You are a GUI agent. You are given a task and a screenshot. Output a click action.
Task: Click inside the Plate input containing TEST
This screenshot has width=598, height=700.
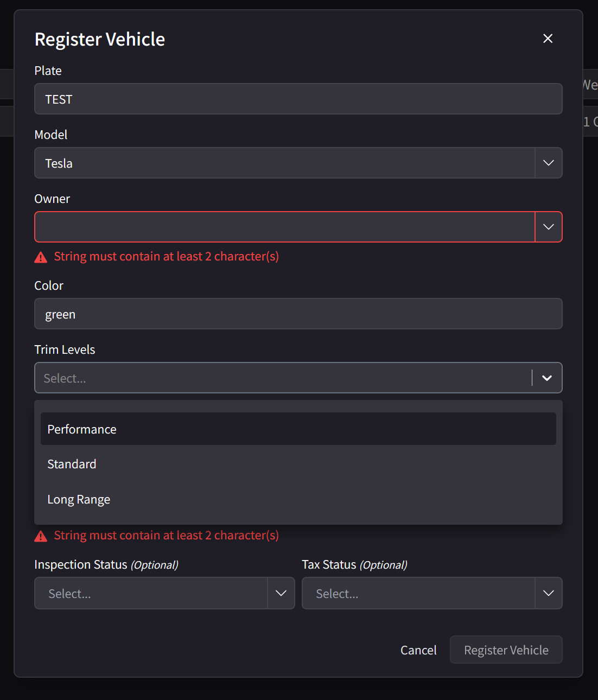pos(271,99)
